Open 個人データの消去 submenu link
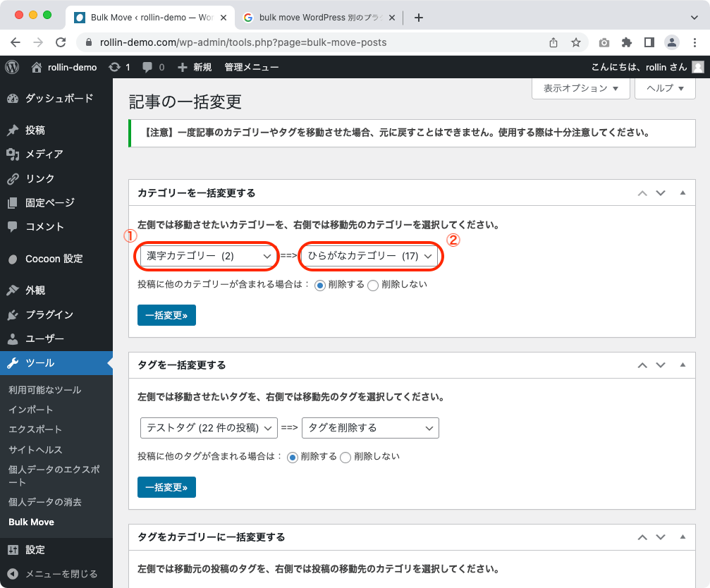710x588 pixels. [45, 502]
